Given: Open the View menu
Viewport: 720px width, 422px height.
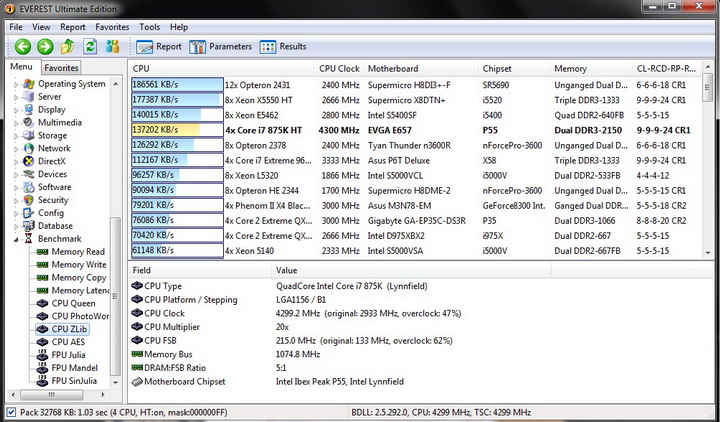Looking at the screenshot, I should 41,27.
